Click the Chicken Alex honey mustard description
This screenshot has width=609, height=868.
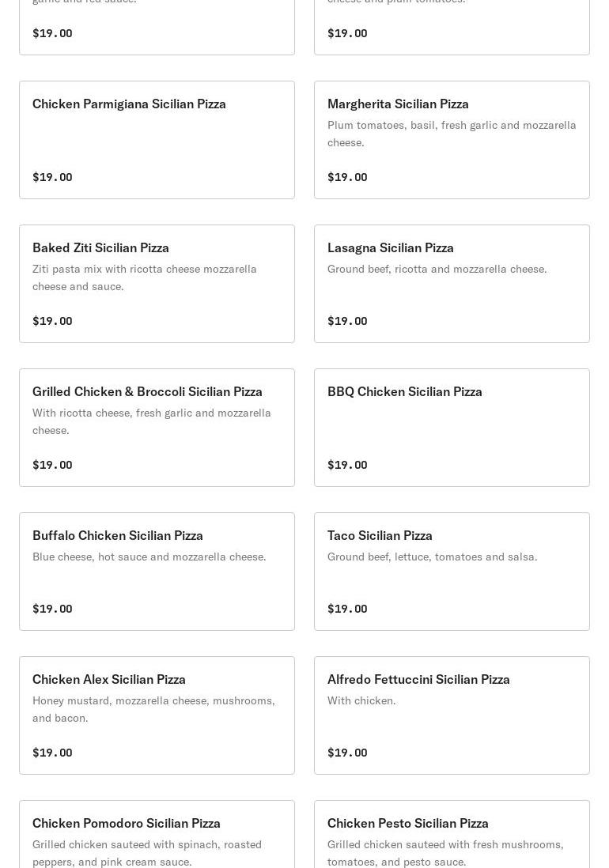(153, 709)
